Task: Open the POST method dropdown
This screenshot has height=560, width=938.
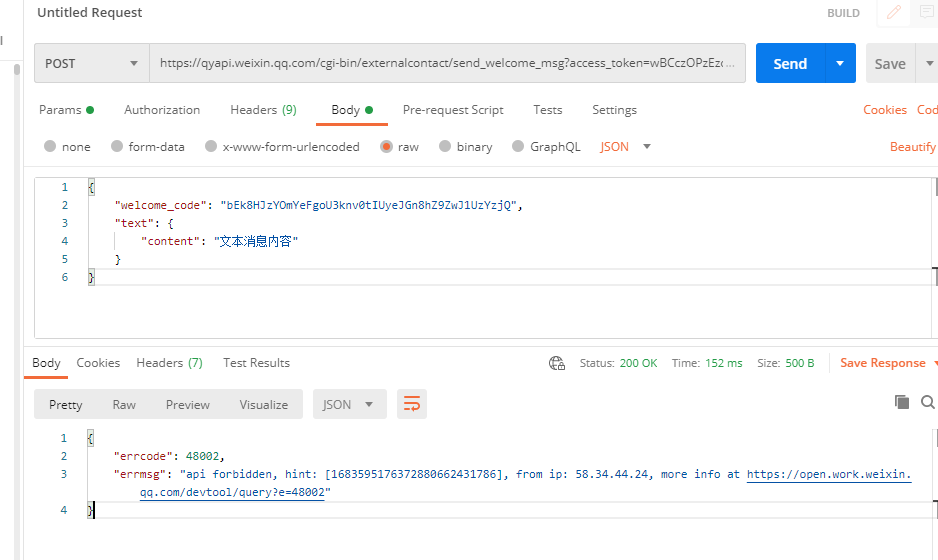Action: (x=92, y=63)
